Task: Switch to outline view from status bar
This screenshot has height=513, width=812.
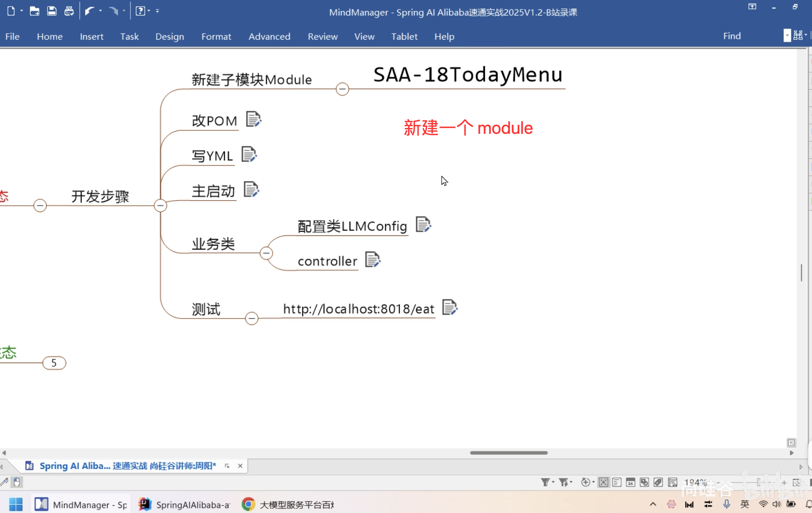Action: pos(617,482)
